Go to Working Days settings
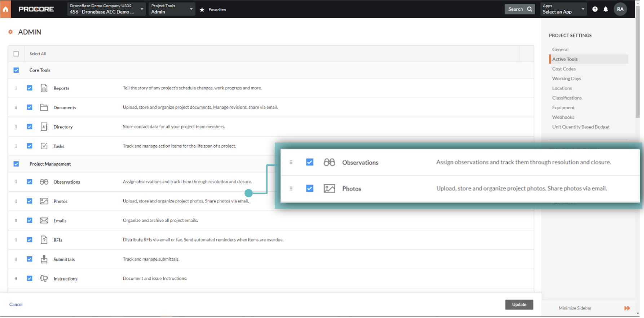644x318 pixels. [566, 79]
